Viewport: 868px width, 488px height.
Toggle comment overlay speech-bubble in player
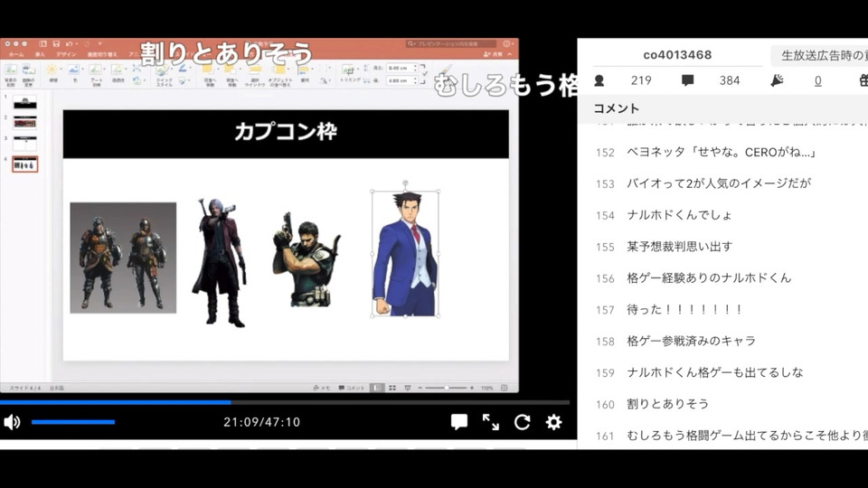click(x=459, y=422)
